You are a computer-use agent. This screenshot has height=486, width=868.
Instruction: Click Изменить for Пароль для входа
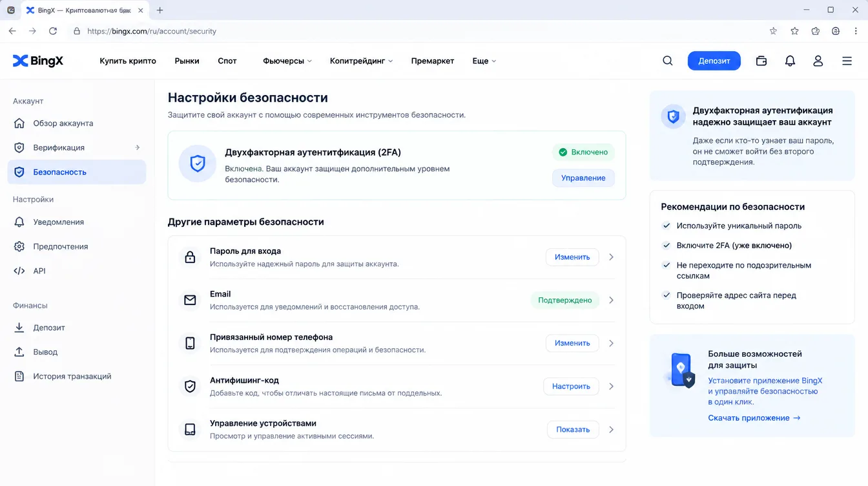572,257
